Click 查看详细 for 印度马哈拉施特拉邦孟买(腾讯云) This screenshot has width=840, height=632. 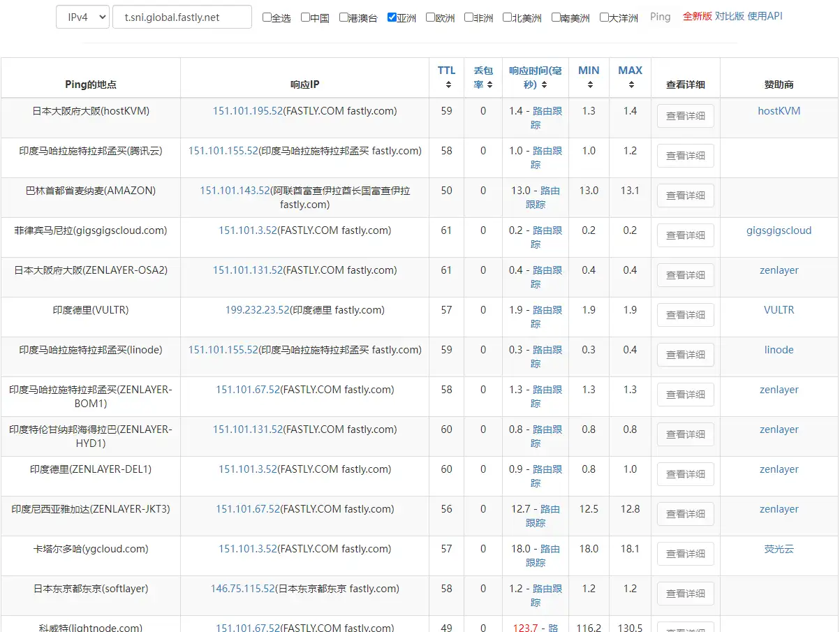[685, 156]
